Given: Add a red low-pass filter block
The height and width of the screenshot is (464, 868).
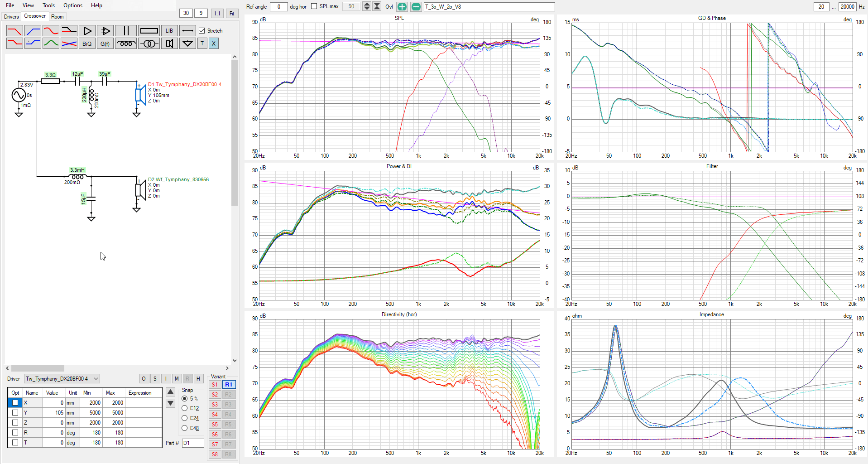Looking at the screenshot, I should [x=14, y=31].
